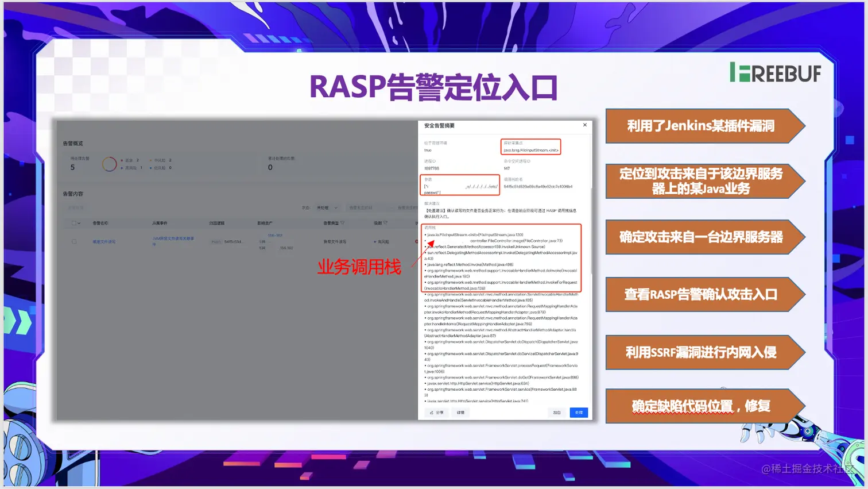Click the 156-162 asset link in row
This screenshot has height=489, width=868.
pos(275,236)
